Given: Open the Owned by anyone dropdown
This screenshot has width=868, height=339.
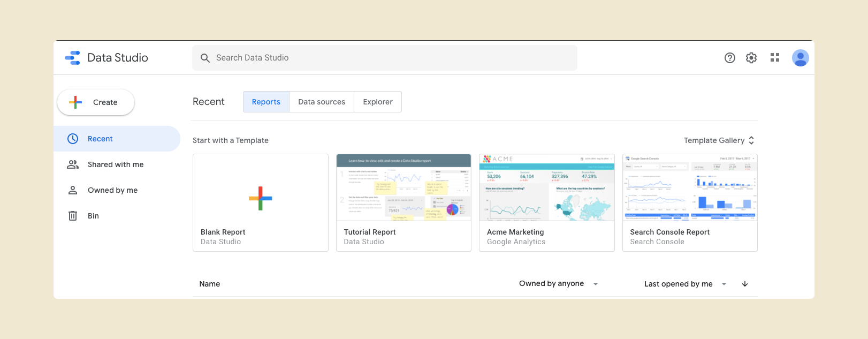Looking at the screenshot, I should tap(559, 284).
